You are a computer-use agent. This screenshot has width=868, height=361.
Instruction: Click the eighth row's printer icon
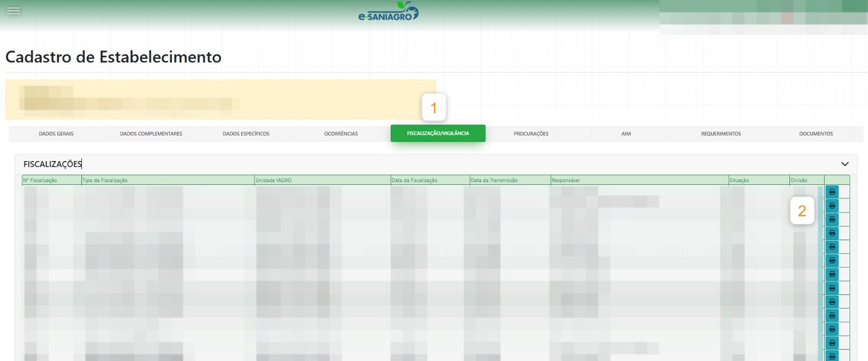832,288
